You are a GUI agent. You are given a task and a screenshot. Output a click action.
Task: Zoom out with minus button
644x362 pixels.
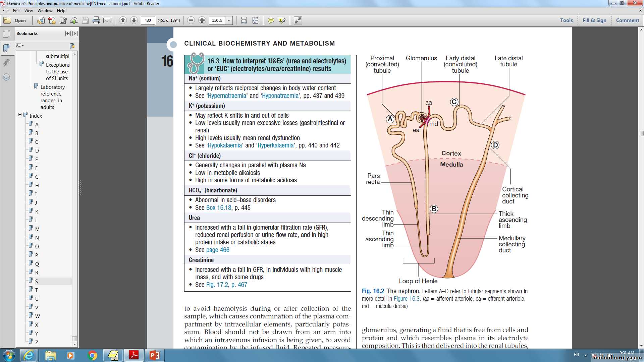click(x=191, y=20)
